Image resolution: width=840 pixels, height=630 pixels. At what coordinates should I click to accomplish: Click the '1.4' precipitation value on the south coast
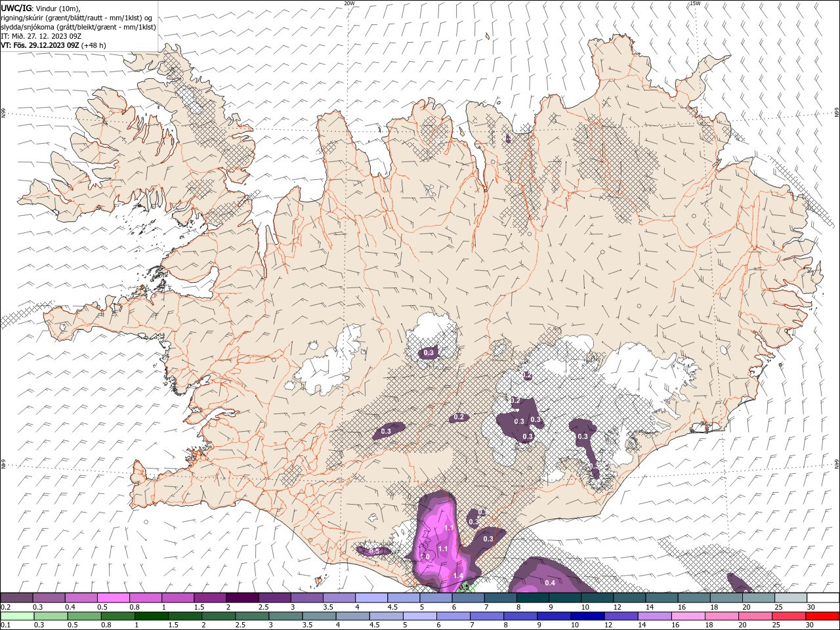458,576
